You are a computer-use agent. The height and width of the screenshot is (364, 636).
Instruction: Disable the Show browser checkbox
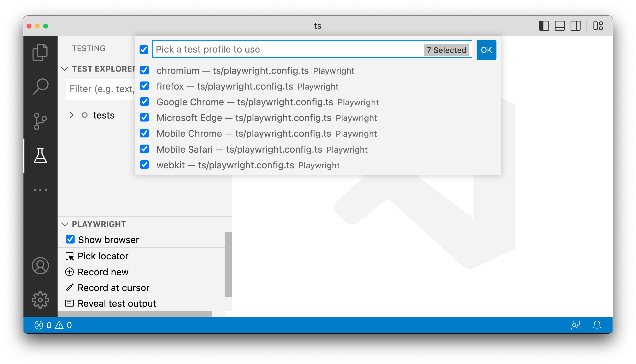(70, 239)
